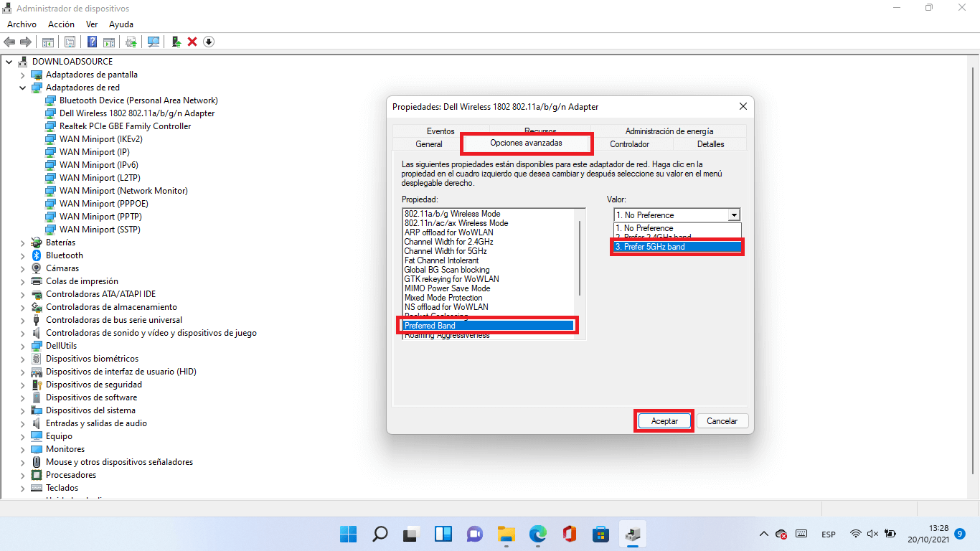This screenshot has width=980, height=551.
Task: Open the Ayuda menu
Action: coord(121,24)
